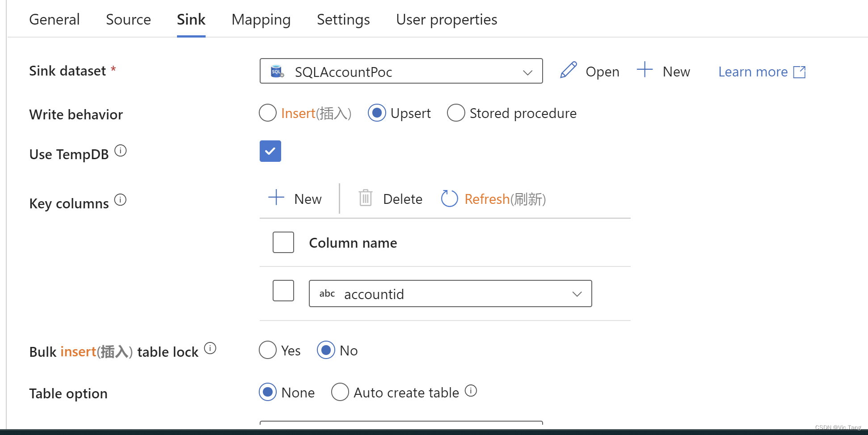868x435 pixels.
Task: Click the info icon beside Key columns
Action: [120, 200]
